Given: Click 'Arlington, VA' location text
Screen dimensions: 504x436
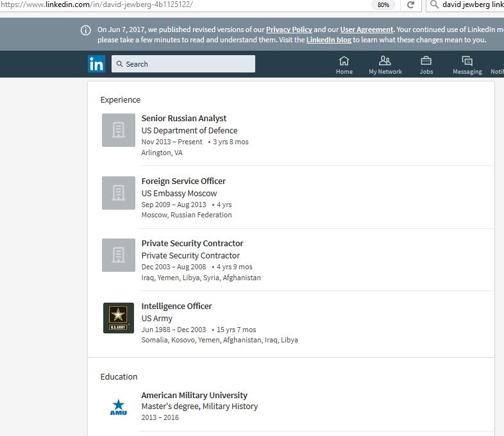Looking at the screenshot, I should tap(162, 153).
